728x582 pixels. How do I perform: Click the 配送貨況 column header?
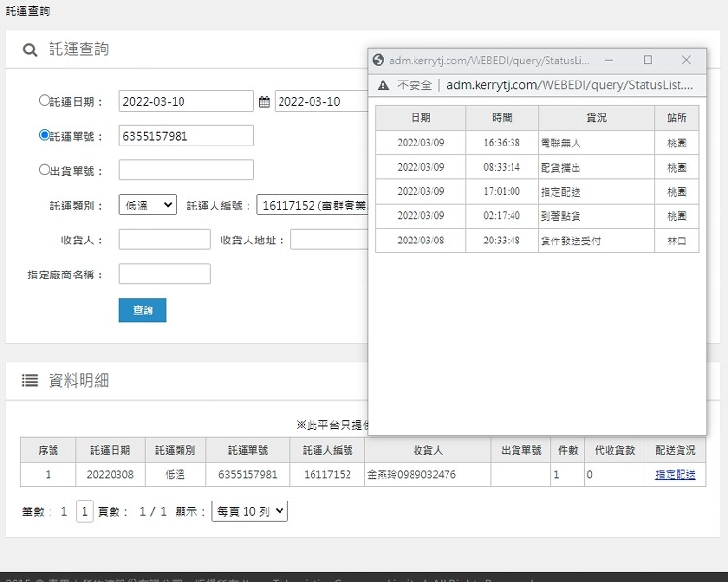click(x=675, y=450)
